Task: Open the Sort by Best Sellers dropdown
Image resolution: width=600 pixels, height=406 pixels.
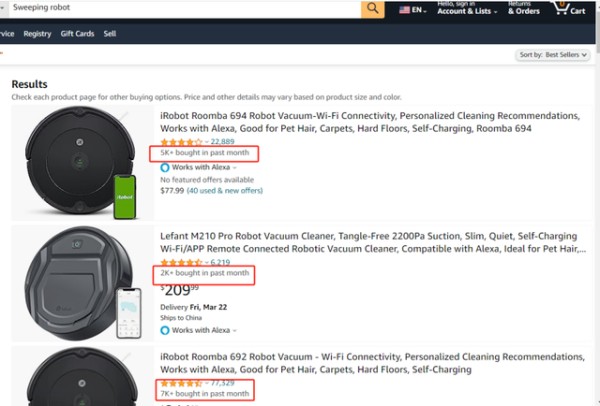Action: point(553,55)
